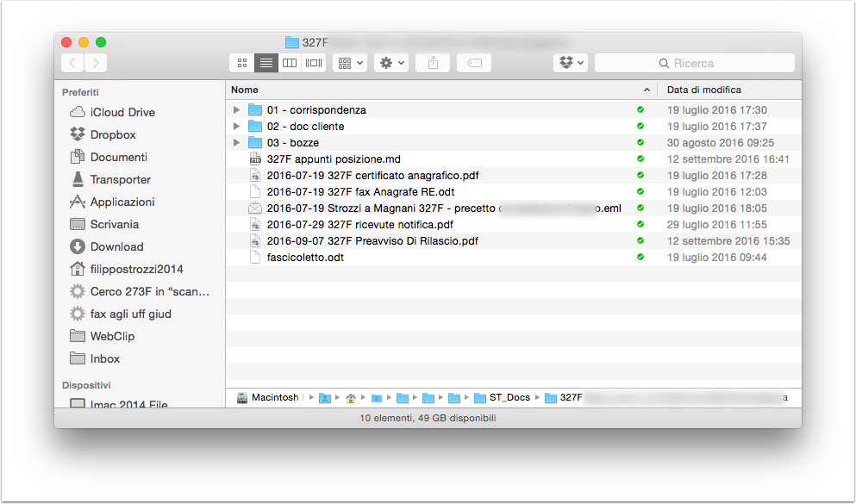Viewport: 856px width, 504px height.
Task: Open WebClip folder in sidebar
Action: point(102,336)
